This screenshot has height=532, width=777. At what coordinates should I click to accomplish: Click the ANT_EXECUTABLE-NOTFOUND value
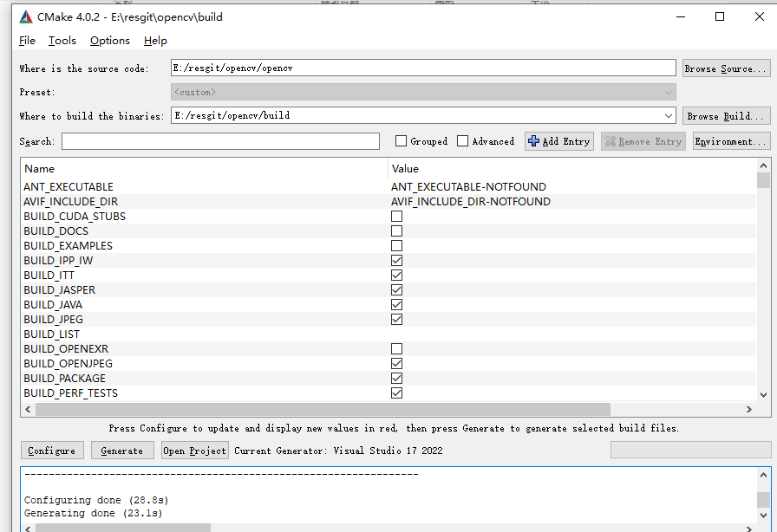coord(468,187)
